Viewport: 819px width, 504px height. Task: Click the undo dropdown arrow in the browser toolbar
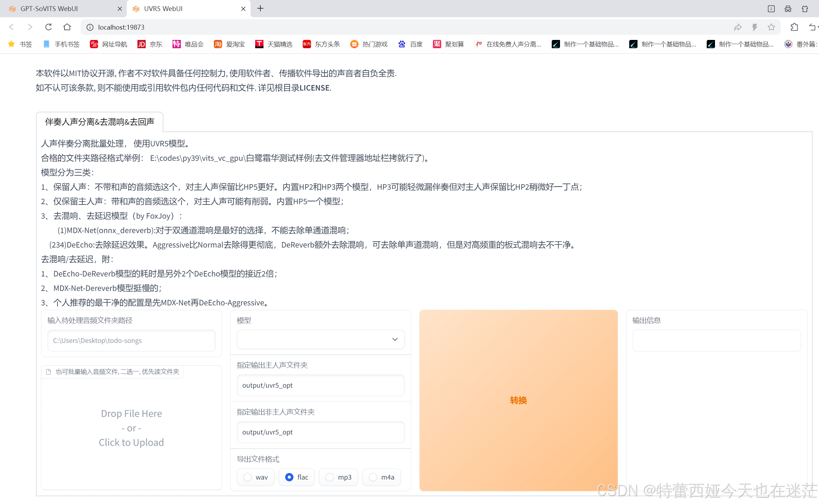click(817, 27)
